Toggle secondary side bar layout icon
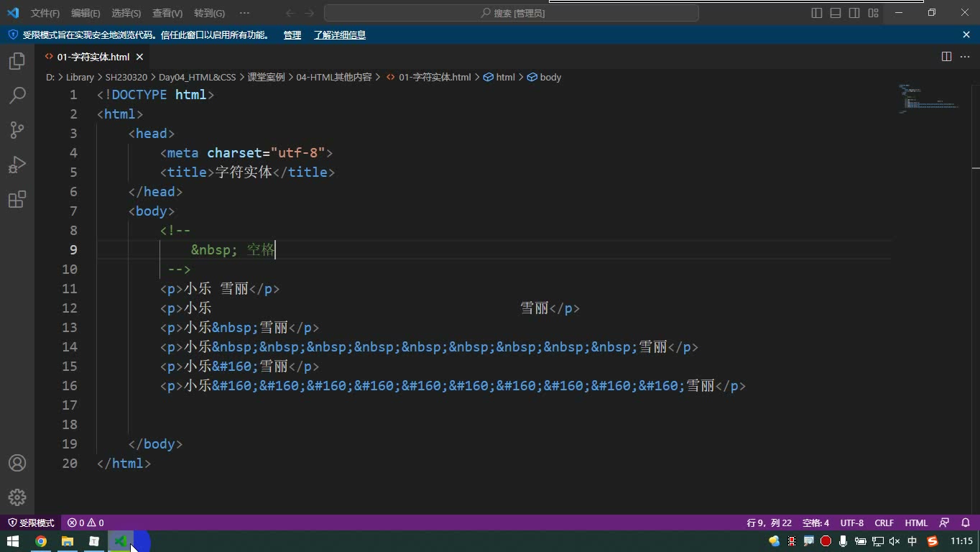980x552 pixels. (x=854, y=13)
